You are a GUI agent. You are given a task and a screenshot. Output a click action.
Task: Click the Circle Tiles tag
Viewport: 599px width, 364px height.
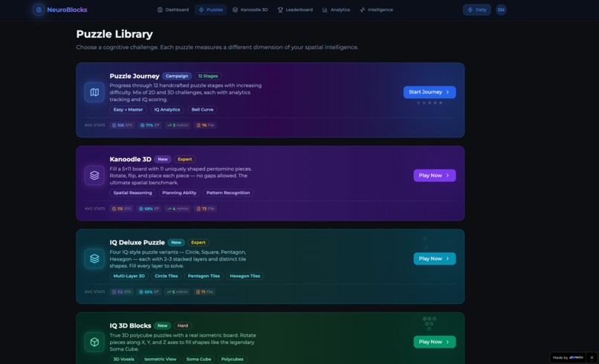[166, 276]
